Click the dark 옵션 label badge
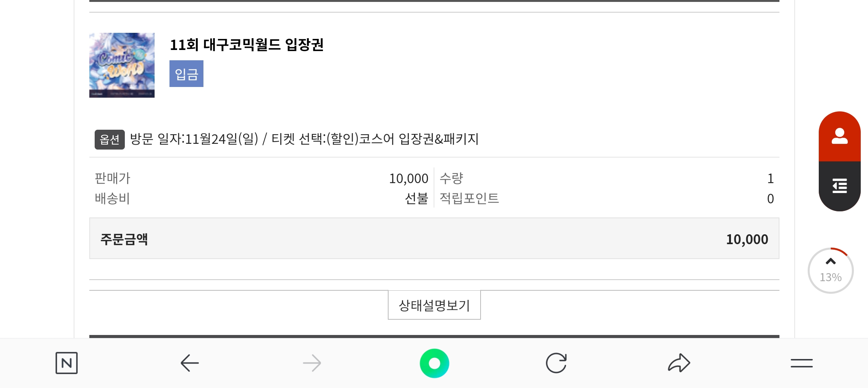Viewport: 868px width, 388px height. pos(110,140)
